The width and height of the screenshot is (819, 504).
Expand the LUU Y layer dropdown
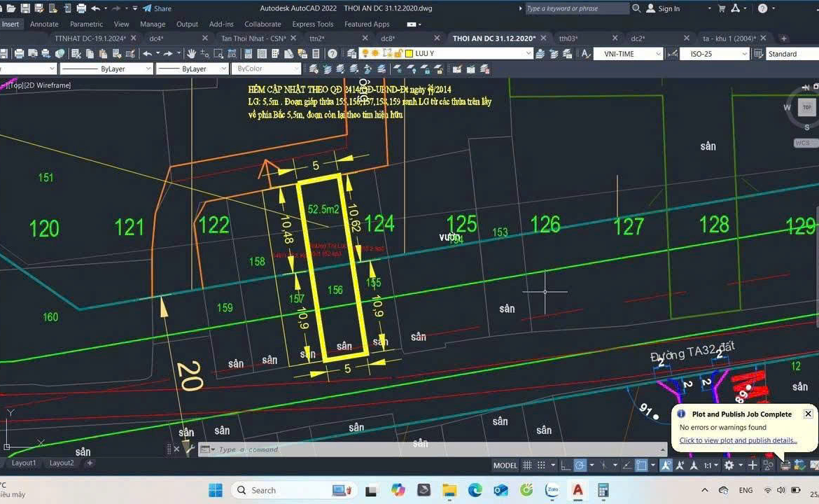528,54
